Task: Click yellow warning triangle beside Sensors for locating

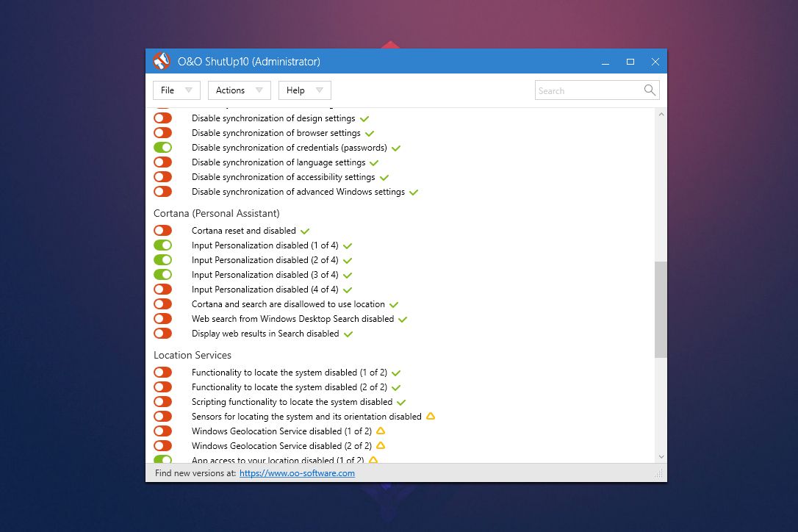Action: 431,416
